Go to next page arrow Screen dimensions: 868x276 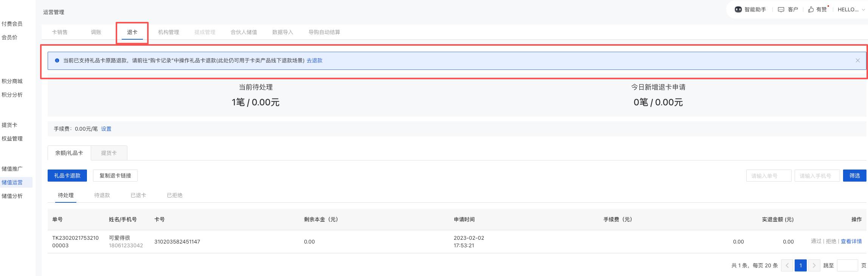[814, 265]
